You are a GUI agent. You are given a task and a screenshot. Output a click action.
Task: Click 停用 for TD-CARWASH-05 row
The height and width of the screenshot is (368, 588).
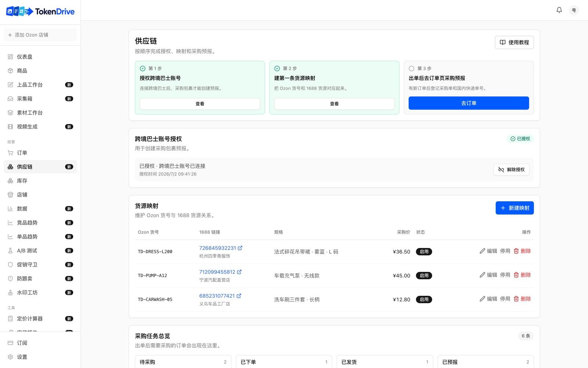(505, 299)
